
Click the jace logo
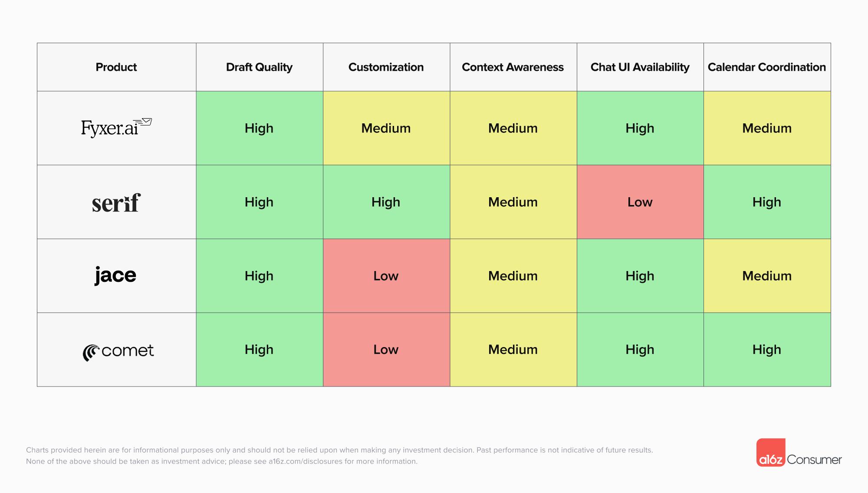(x=115, y=275)
